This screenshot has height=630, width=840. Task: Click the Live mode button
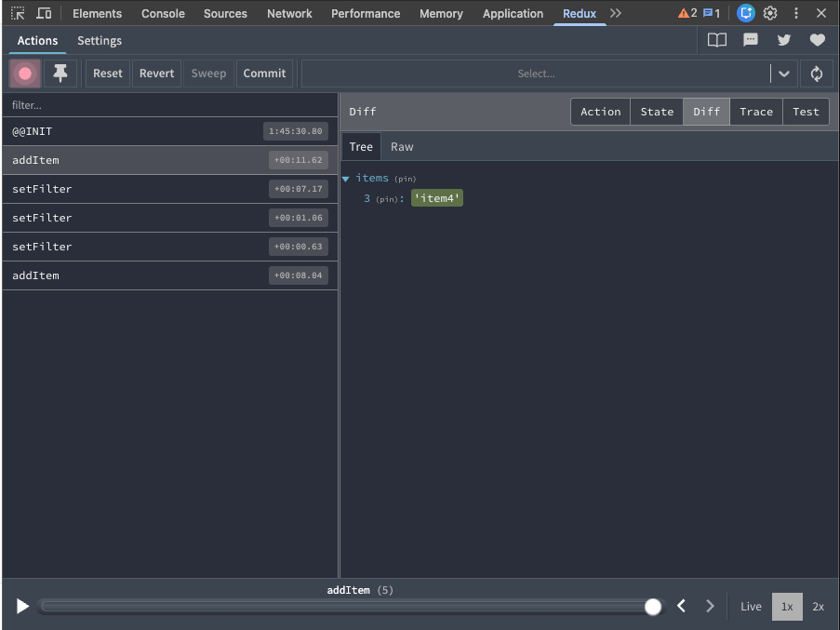click(751, 607)
